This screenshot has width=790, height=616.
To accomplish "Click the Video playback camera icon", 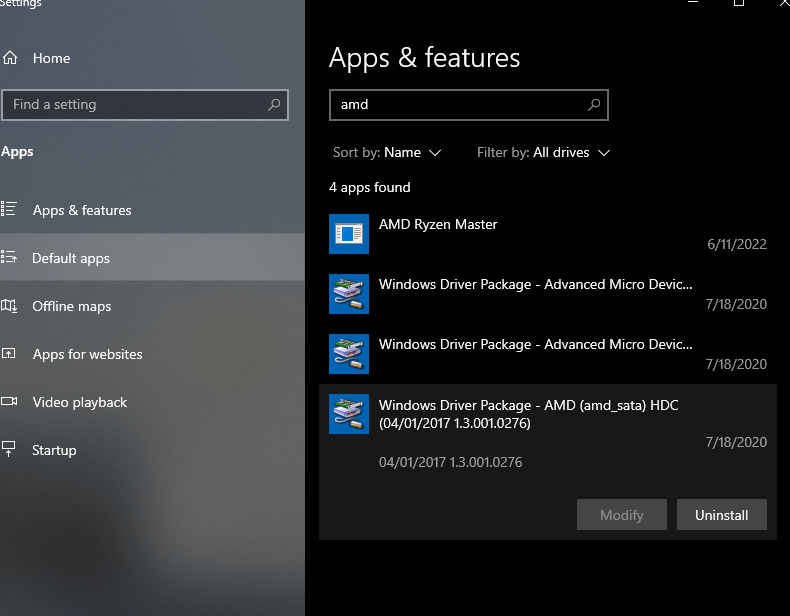I will pyautogui.click(x=9, y=401).
